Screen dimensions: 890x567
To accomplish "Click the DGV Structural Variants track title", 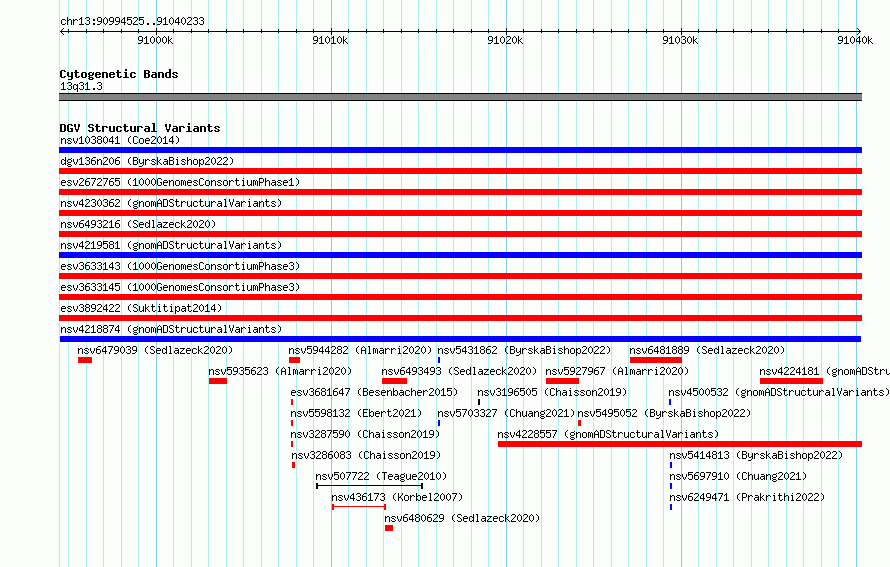I will point(140,128).
